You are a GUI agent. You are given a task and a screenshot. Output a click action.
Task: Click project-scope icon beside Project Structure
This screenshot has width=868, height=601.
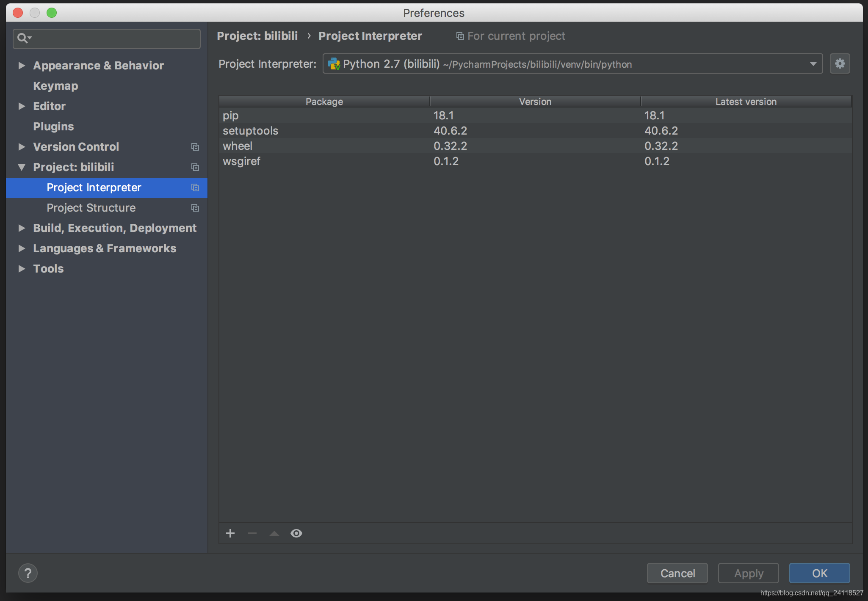click(195, 208)
